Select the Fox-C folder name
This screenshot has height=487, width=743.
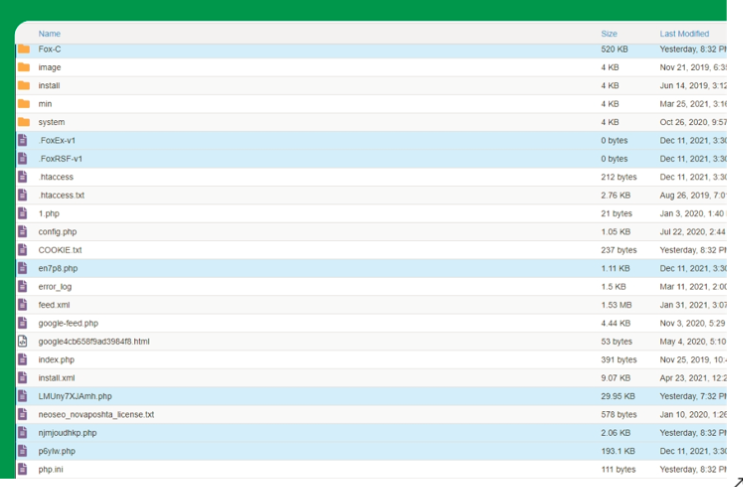click(50, 49)
